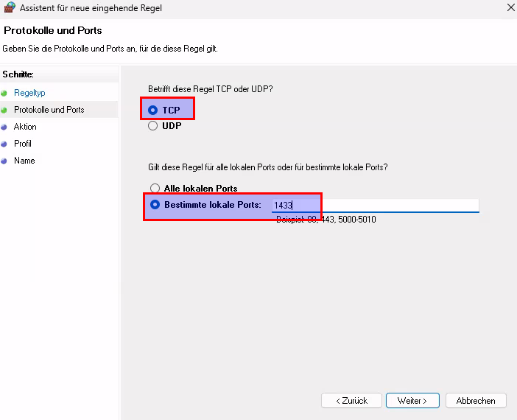517x420 pixels.
Task: Click the blue bullet beside Name step
Action: pos(4,161)
